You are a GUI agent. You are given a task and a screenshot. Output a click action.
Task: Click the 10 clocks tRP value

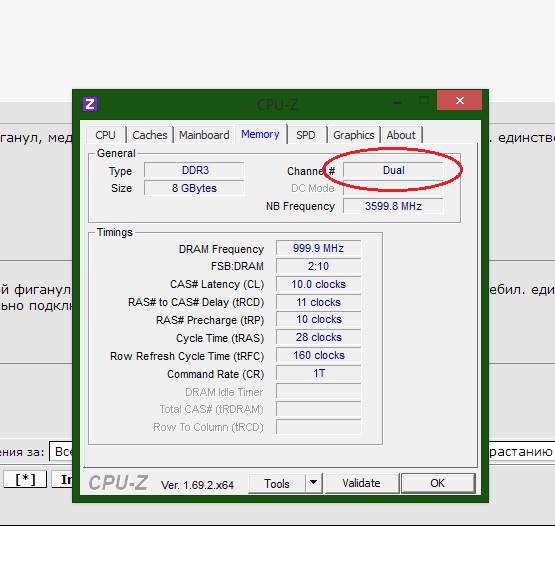point(318,320)
